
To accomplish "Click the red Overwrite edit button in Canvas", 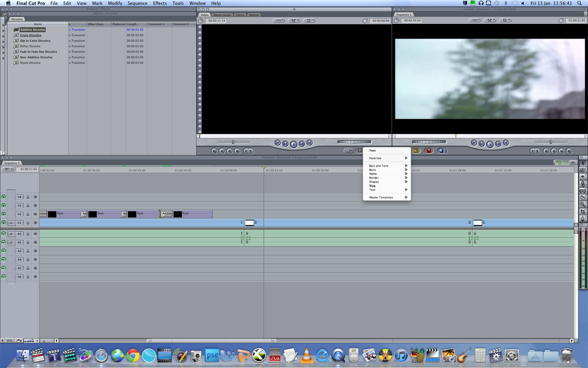I will coord(429,151).
